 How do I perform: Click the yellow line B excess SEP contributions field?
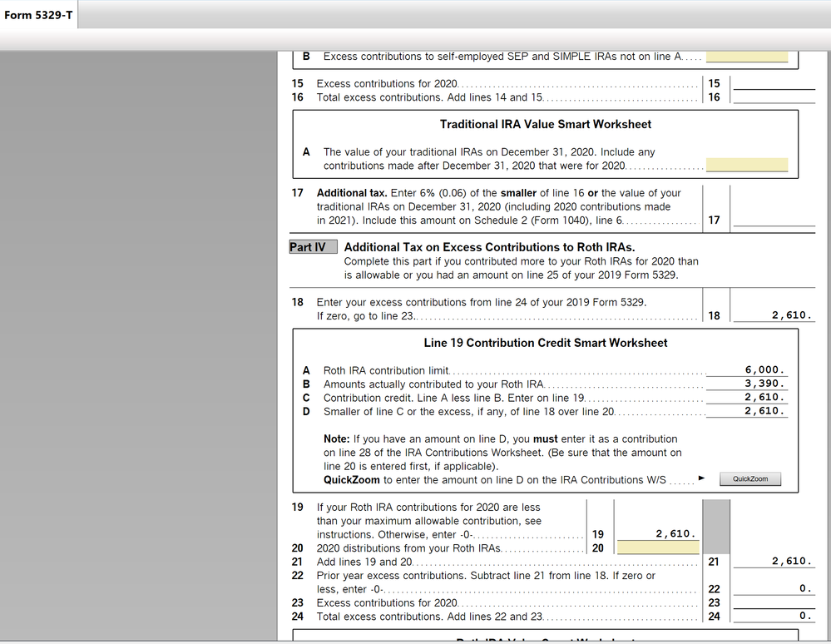(x=745, y=56)
